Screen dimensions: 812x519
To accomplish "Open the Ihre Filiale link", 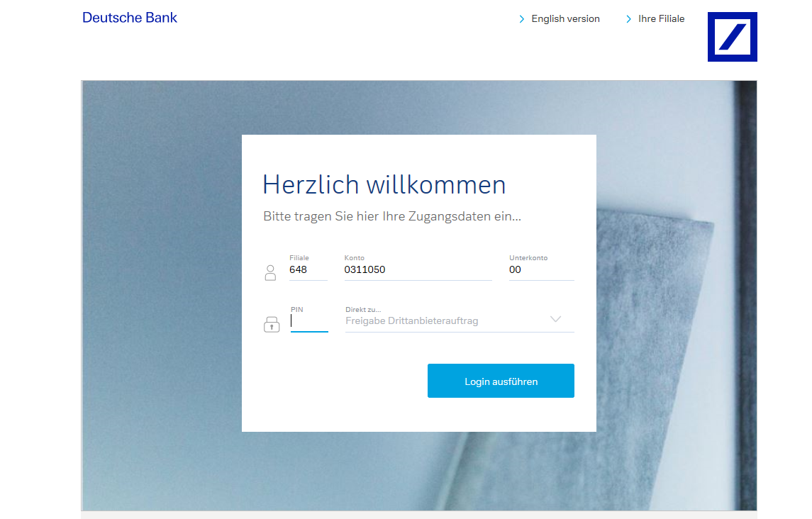I will click(x=662, y=18).
